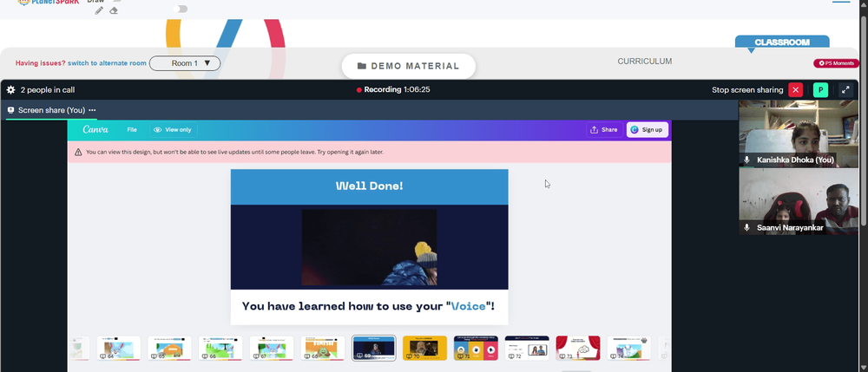
Task: Click Kanishka Dhoka (You) video tile
Action: click(799, 134)
